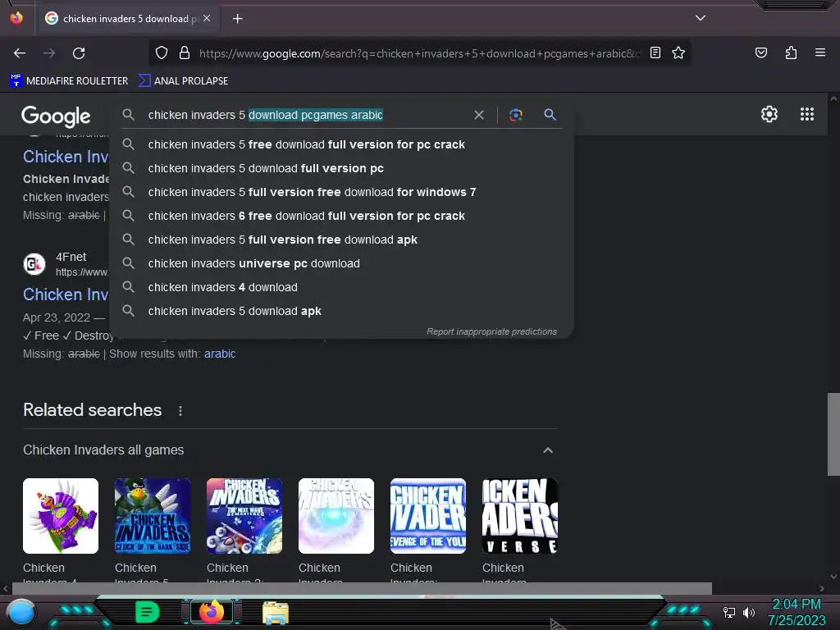Close the chicken invaders tab

click(207, 18)
